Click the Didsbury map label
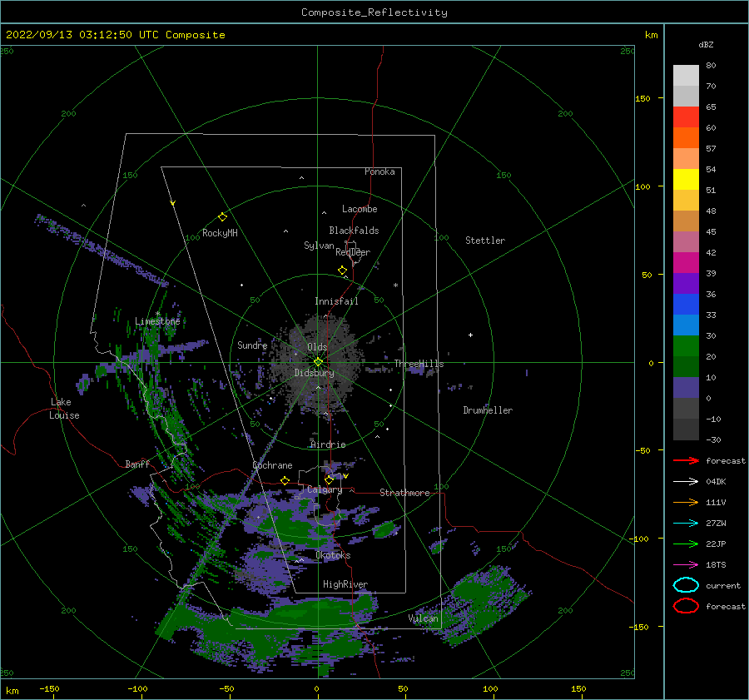This screenshot has height=700, width=749. [x=315, y=373]
